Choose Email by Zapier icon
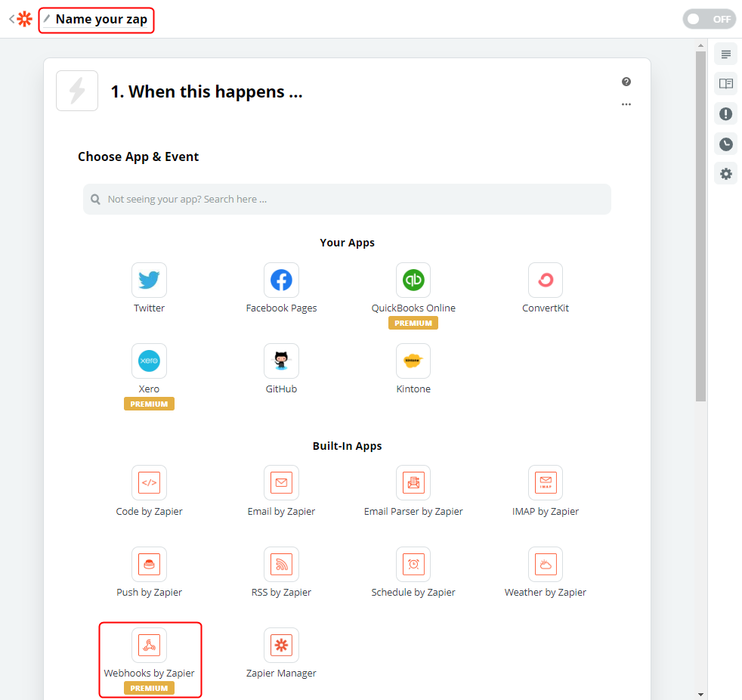Screen dimensions: 742x700 (281, 483)
